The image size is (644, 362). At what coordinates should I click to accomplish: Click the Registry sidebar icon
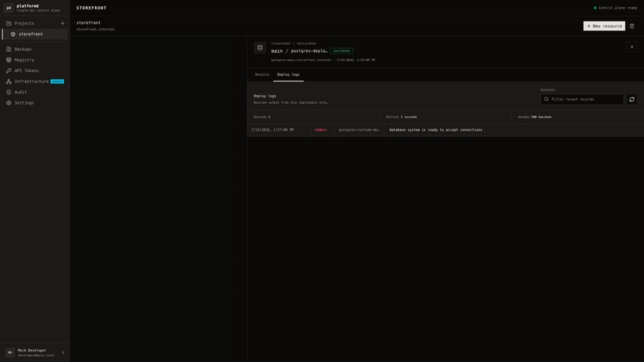pyautogui.click(x=9, y=60)
